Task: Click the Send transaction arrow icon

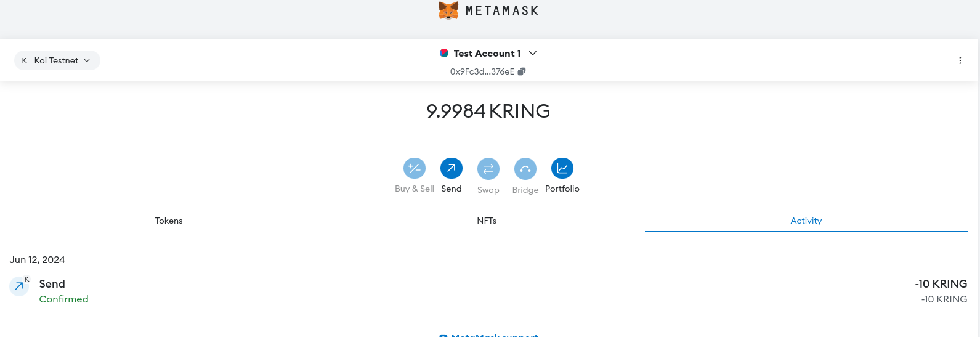Action: 19,286
